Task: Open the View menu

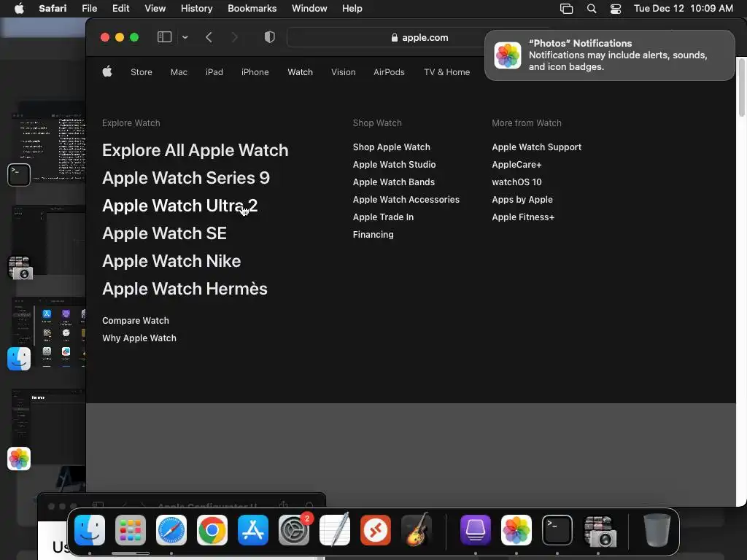Action: tap(155, 9)
